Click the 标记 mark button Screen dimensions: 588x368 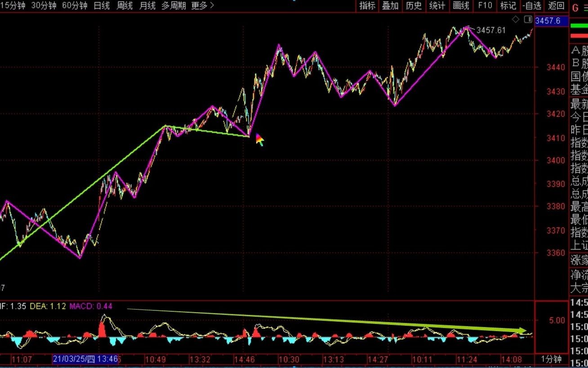[508, 6]
